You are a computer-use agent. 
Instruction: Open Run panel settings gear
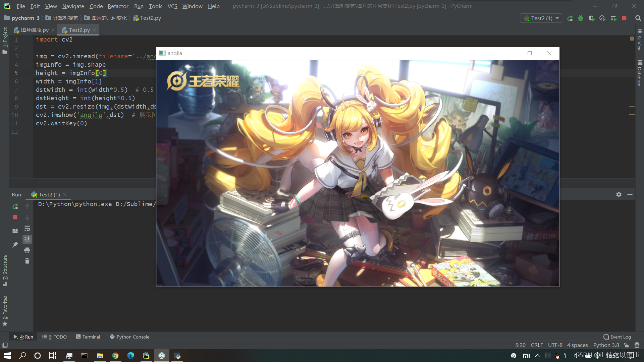click(x=619, y=194)
